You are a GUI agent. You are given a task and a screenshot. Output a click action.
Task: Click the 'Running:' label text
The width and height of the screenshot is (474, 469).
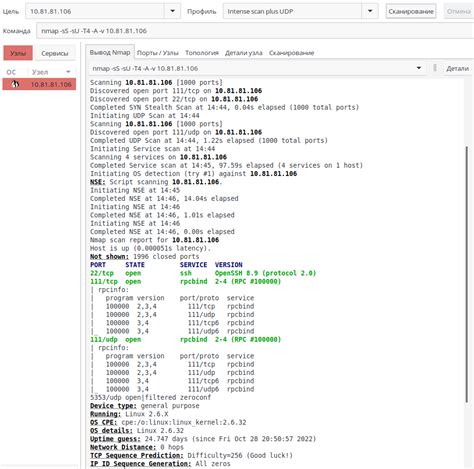pyautogui.click(x=106, y=414)
